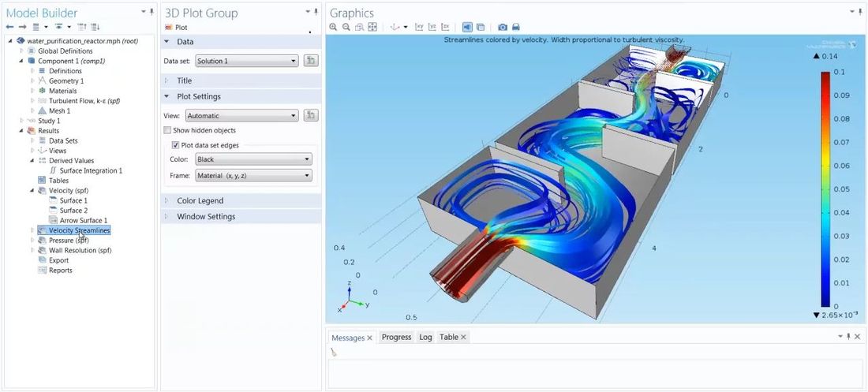Go to previous node in Model Builder
Image resolution: width=868 pixels, height=392 pixels.
(x=10, y=27)
